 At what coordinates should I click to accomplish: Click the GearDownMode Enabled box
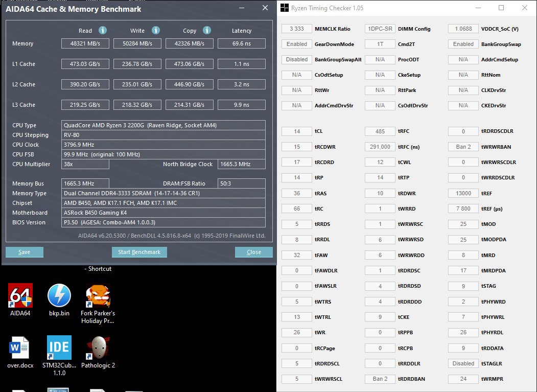[x=296, y=44]
